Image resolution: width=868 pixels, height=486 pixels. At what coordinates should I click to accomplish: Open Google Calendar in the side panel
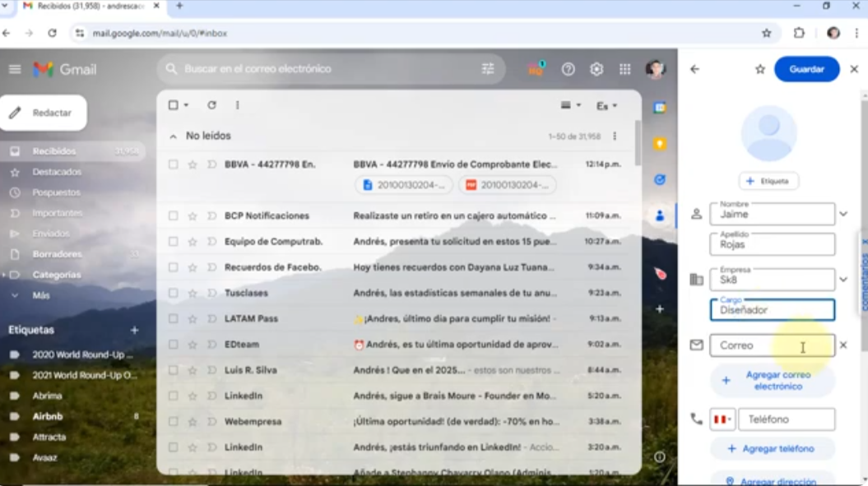pos(659,108)
